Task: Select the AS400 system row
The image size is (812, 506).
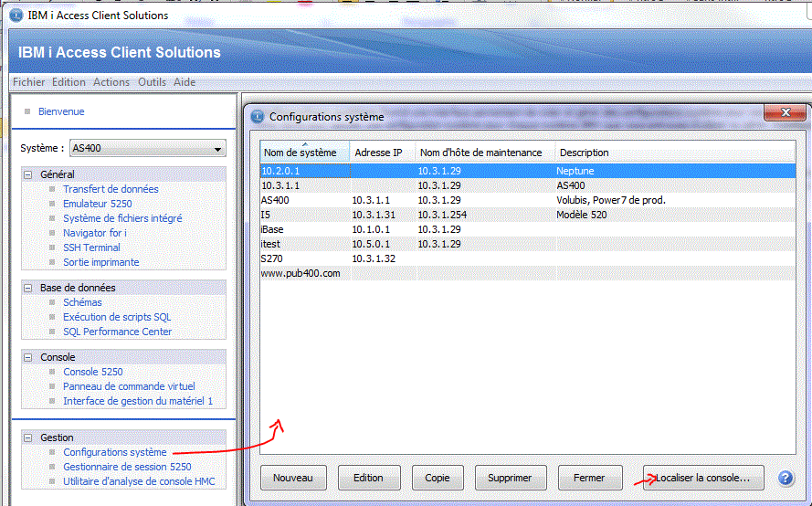Action: (528, 200)
